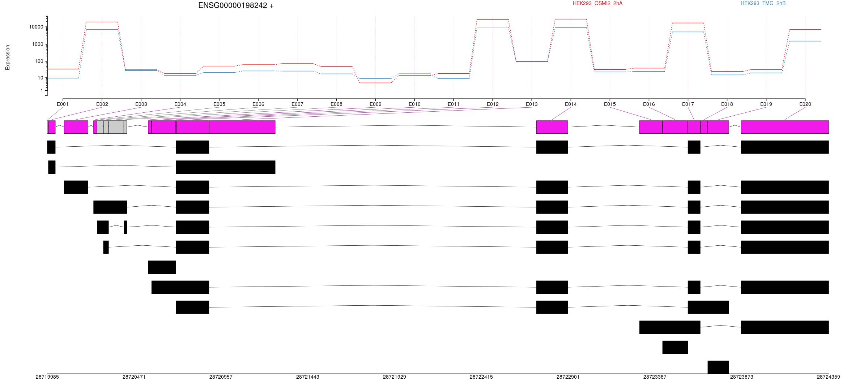This screenshot has height=383, width=868.
Task: Click the Expression y-axis label
Action: 8,57
